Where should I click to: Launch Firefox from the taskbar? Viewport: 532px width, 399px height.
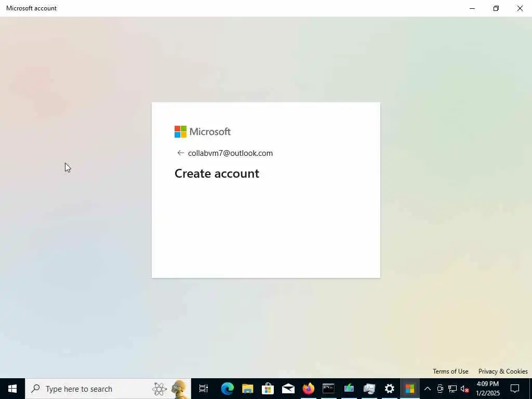point(309,389)
